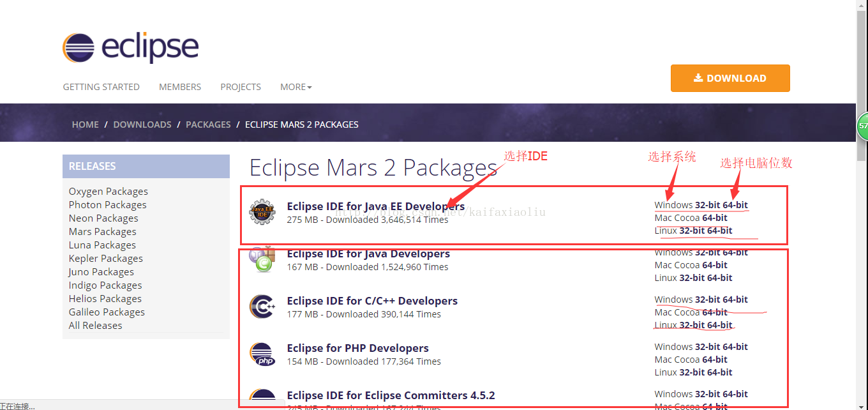Download Java Developers Linux 32-bit
868x410 pixels.
tap(692, 278)
